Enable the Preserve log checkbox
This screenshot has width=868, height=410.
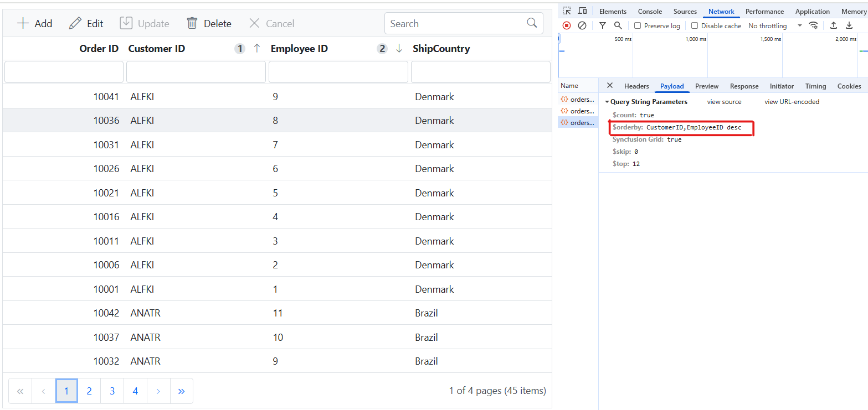click(639, 25)
